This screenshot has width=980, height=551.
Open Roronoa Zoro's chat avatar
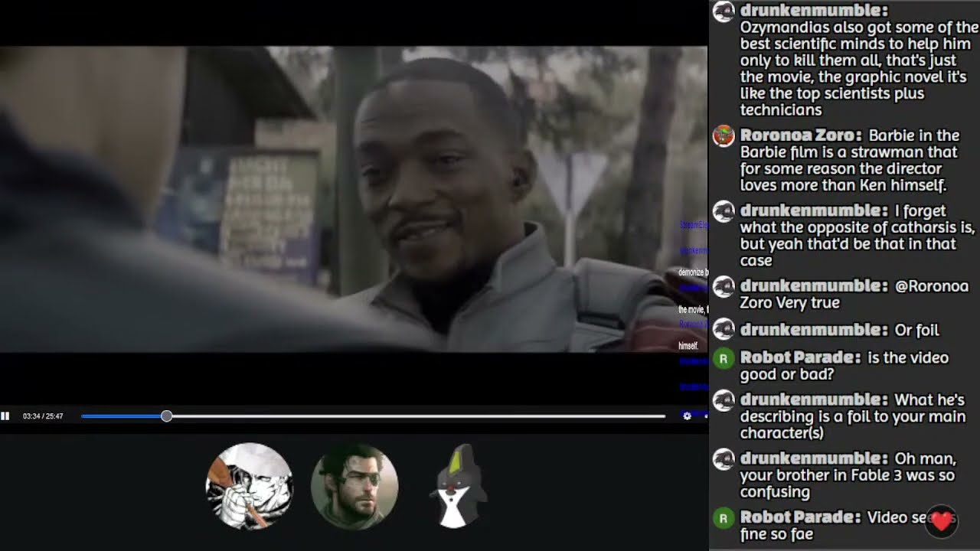coord(724,135)
